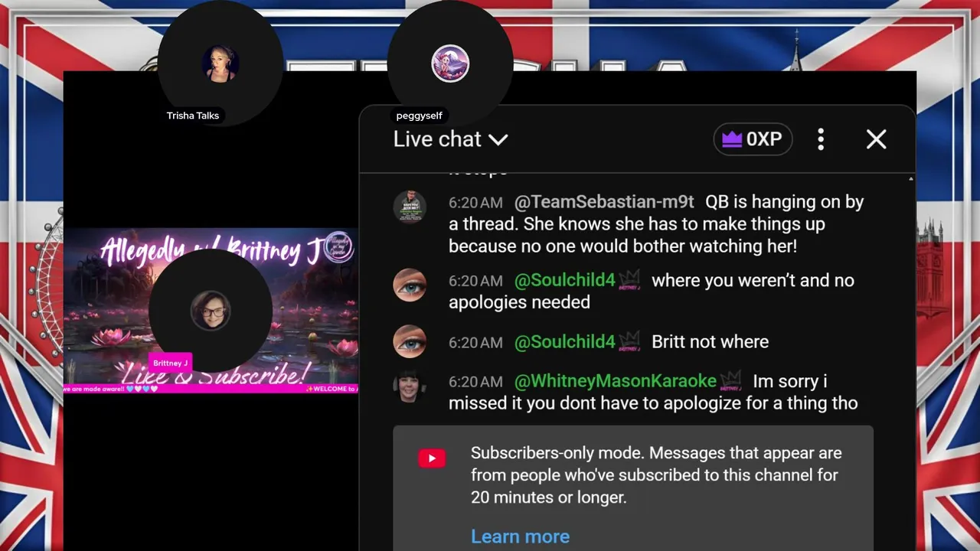The image size is (980, 551).
Task: Click the Trisha Talks participant avatar
Action: pos(220,64)
